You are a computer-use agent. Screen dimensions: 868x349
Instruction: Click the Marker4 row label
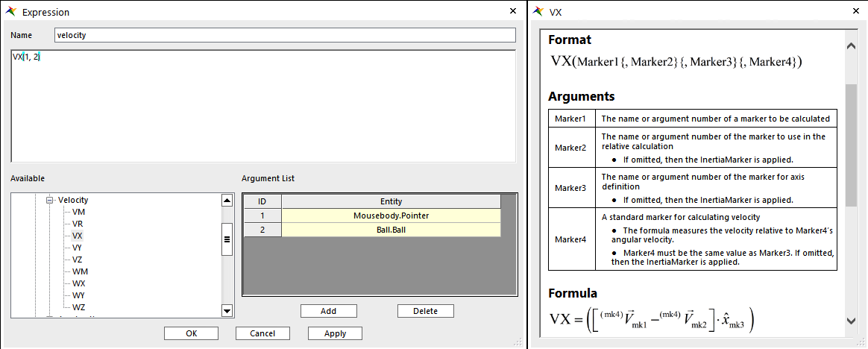[570, 239]
